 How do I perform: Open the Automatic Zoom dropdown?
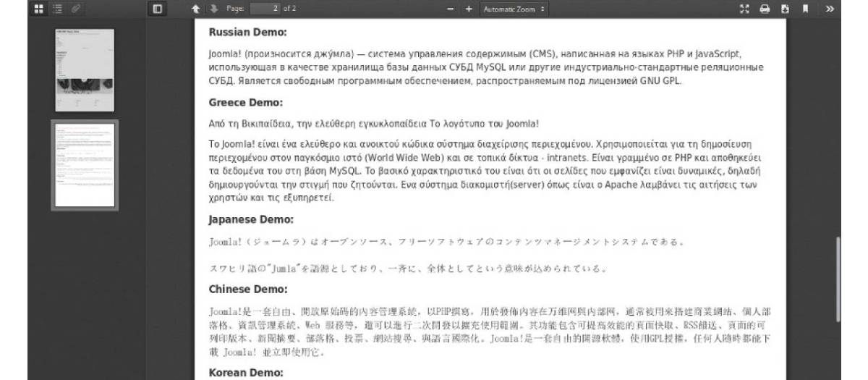[x=514, y=9]
